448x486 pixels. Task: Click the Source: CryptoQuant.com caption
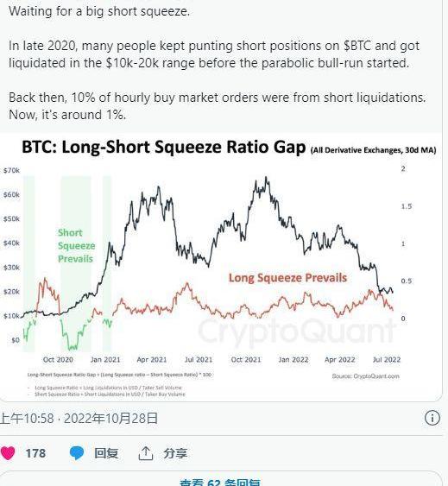click(x=365, y=376)
